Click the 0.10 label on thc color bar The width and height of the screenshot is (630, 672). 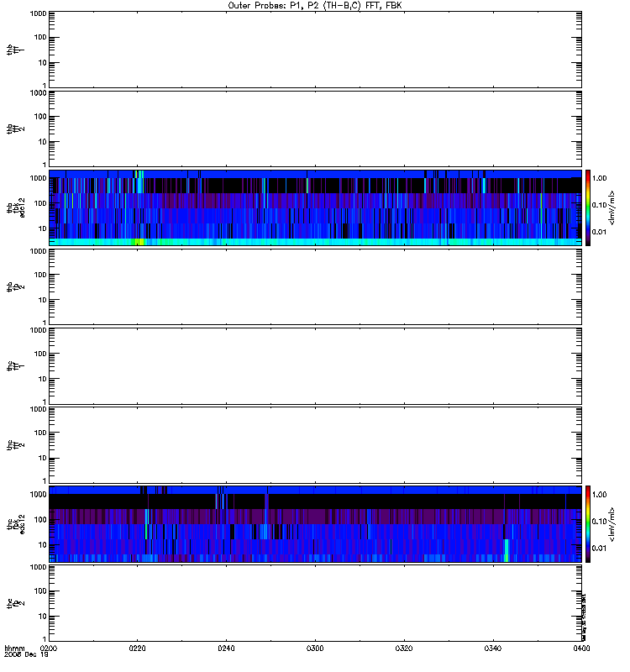(600, 522)
